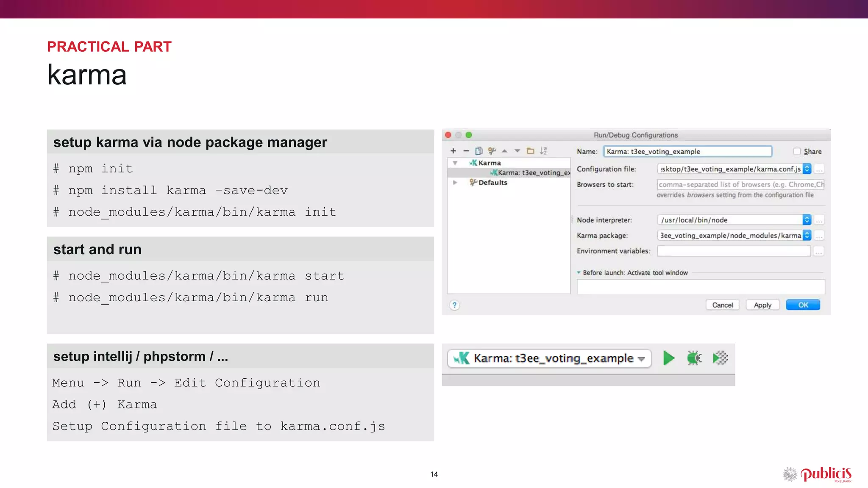
Task: Browse for the configuration file via ellipsis button
Action: [819, 169]
